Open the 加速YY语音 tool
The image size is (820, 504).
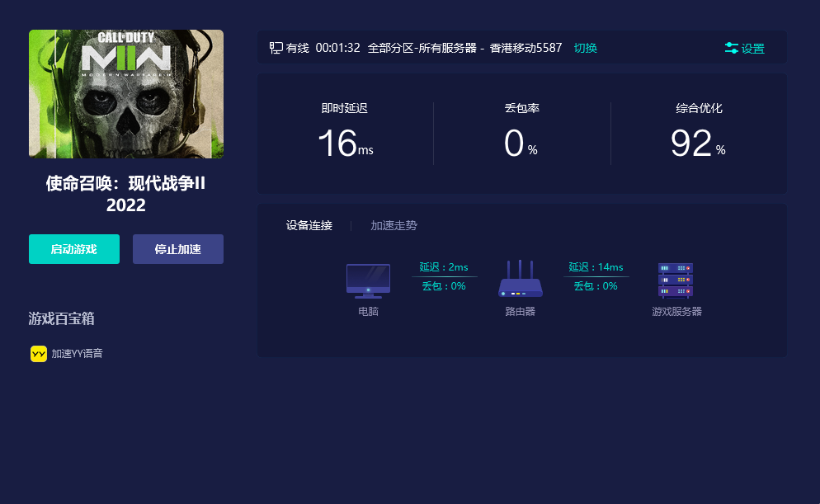point(77,354)
